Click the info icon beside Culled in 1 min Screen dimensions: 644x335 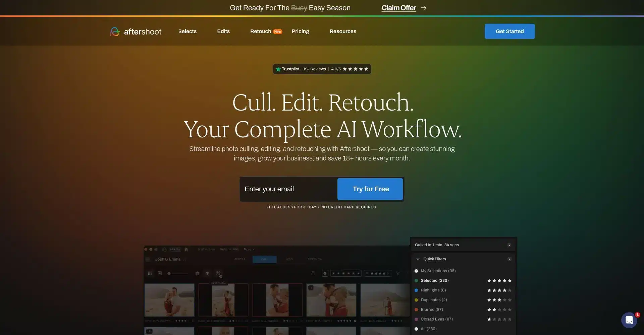pyautogui.click(x=509, y=245)
